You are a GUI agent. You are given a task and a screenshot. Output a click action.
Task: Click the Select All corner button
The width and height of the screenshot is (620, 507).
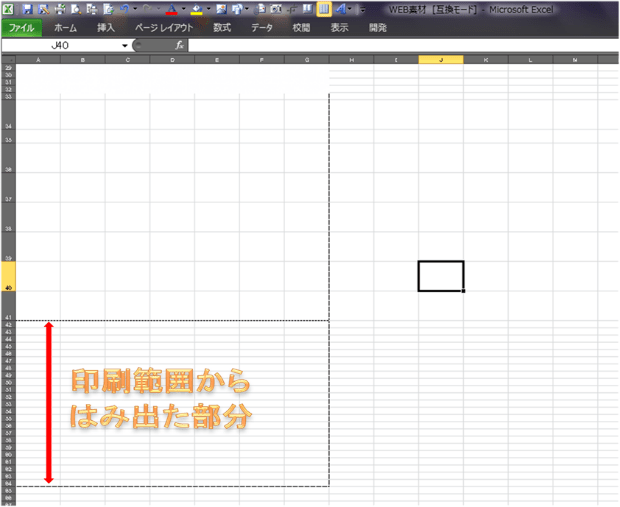(8, 60)
